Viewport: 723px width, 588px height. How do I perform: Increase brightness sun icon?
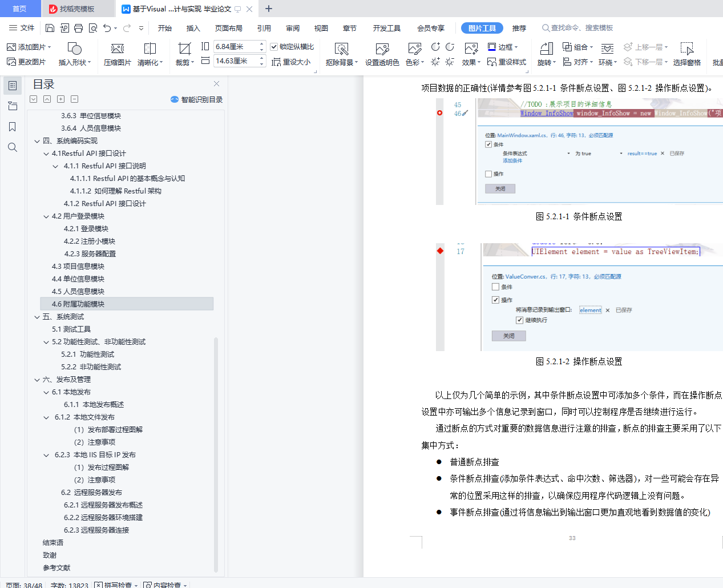pyautogui.click(x=435, y=62)
